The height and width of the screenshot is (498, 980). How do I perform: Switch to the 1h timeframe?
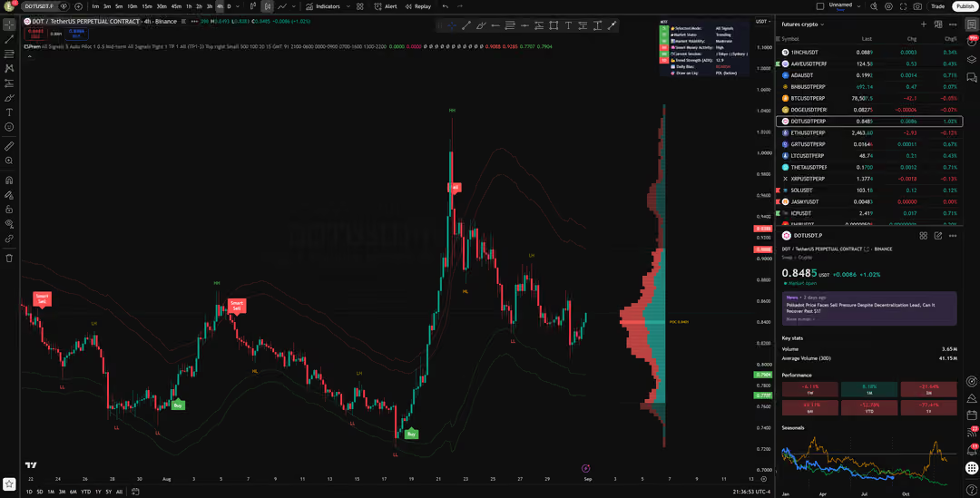tap(189, 6)
